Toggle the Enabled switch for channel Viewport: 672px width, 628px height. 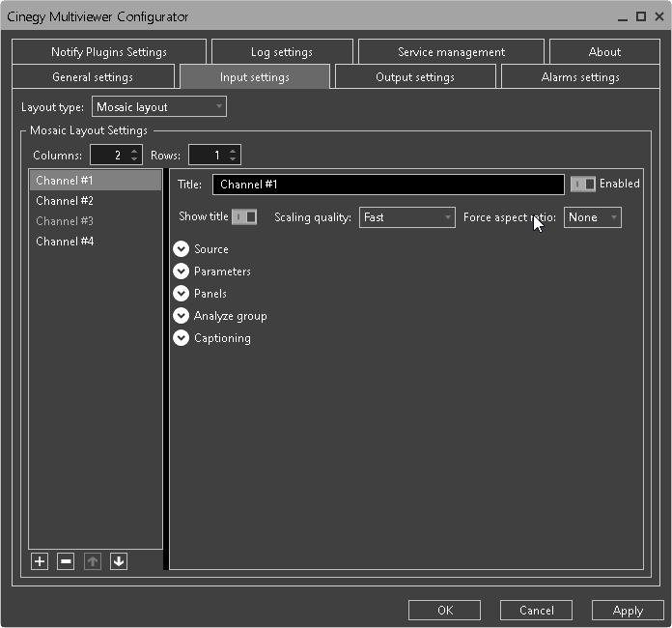(x=583, y=184)
